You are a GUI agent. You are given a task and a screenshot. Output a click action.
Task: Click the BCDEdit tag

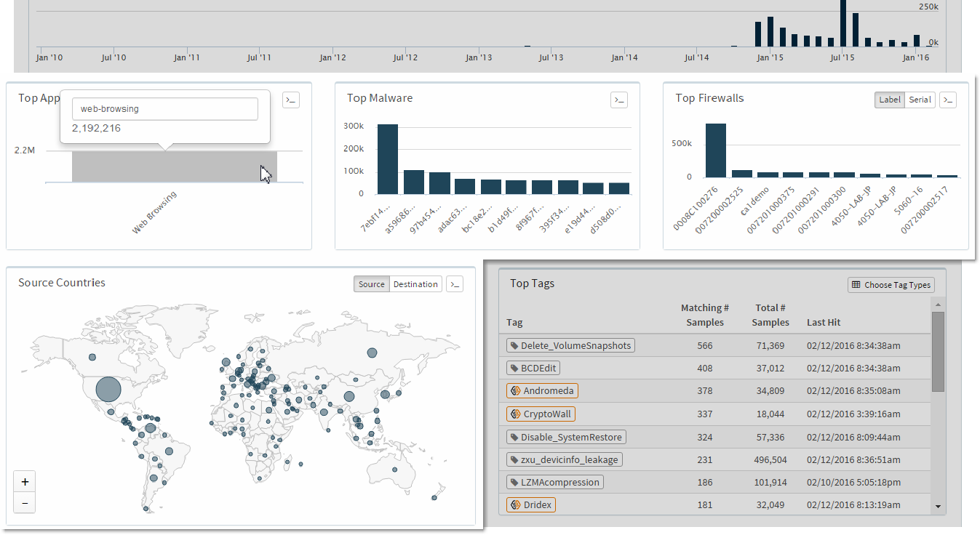533,369
